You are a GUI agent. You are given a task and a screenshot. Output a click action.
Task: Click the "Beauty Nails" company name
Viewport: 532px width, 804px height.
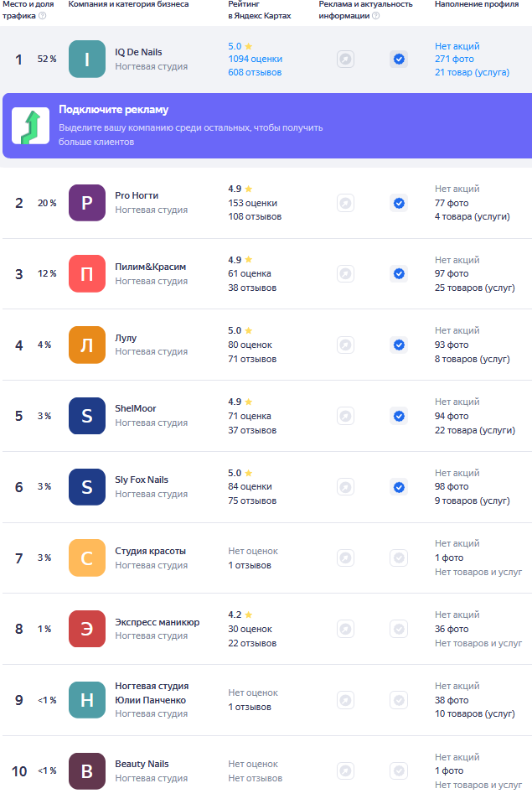pyautogui.click(x=142, y=764)
